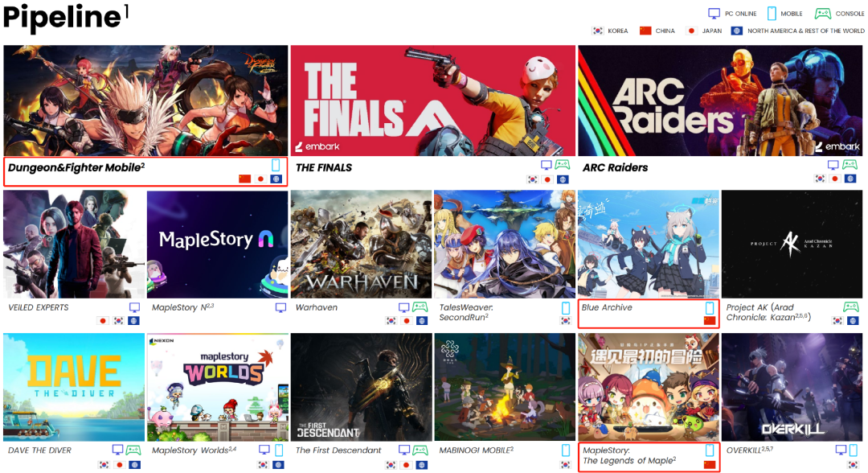Click the Mobile phone icon in legend
Viewport: 868px width, 473px height.
point(772,14)
